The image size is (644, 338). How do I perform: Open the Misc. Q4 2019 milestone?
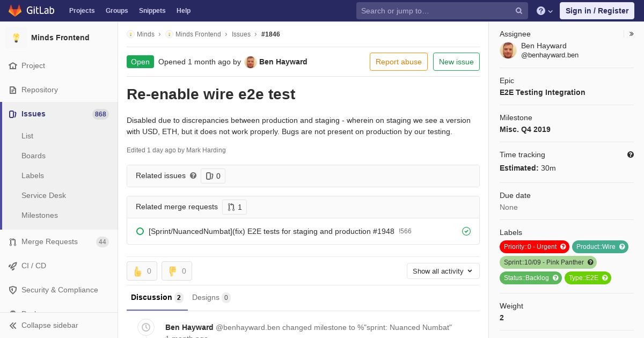(x=525, y=129)
